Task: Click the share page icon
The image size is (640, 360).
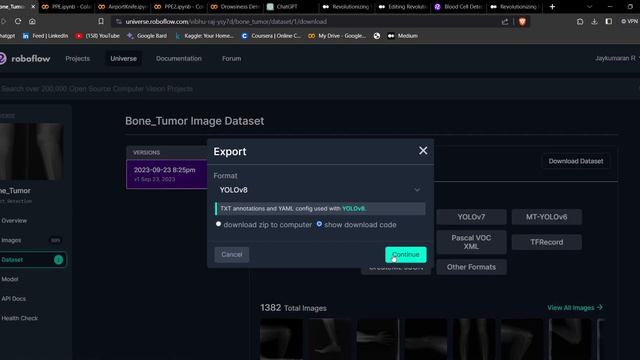Action: tap(505, 22)
